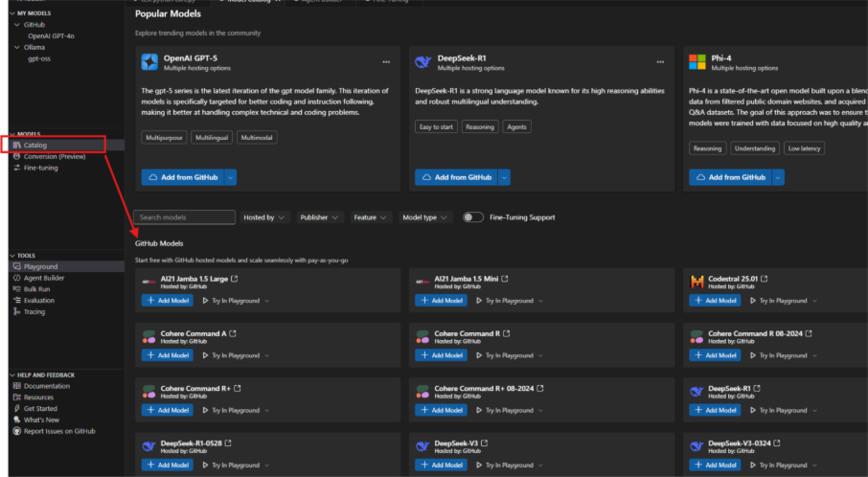This screenshot has width=868, height=477.
Task: Open the Publisher filter dropdown
Action: [319, 217]
